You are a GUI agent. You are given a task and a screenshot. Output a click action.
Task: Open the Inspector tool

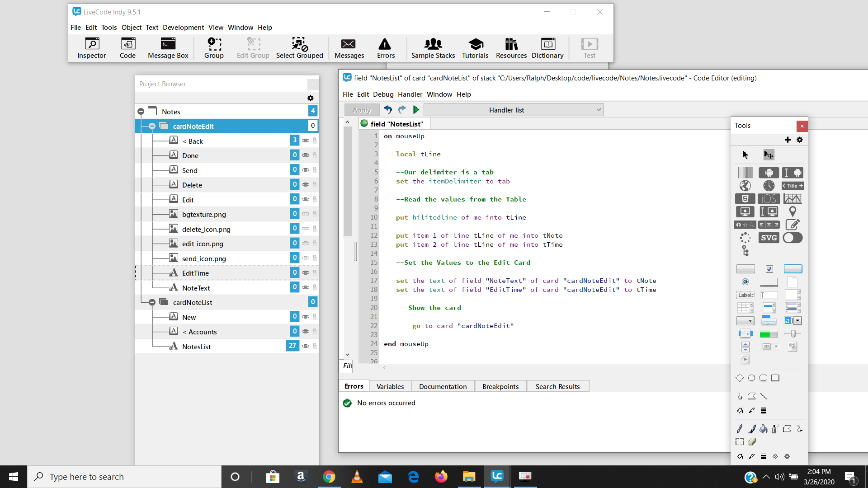(91, 48)
